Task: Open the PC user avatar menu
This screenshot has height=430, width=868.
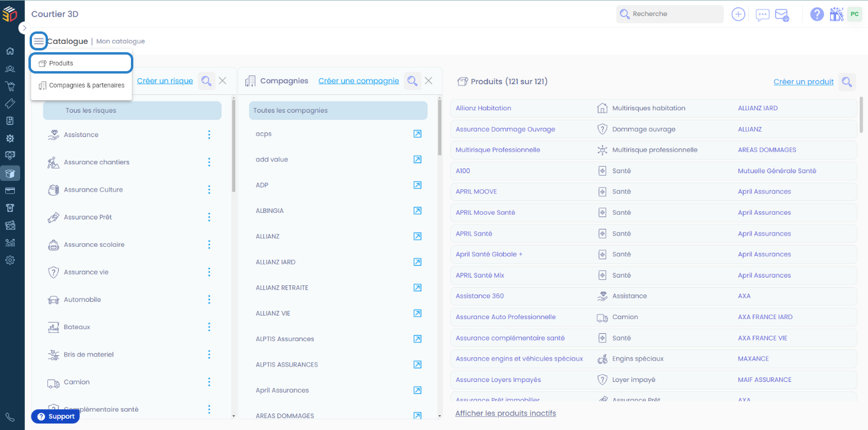Action: point(854,14)
